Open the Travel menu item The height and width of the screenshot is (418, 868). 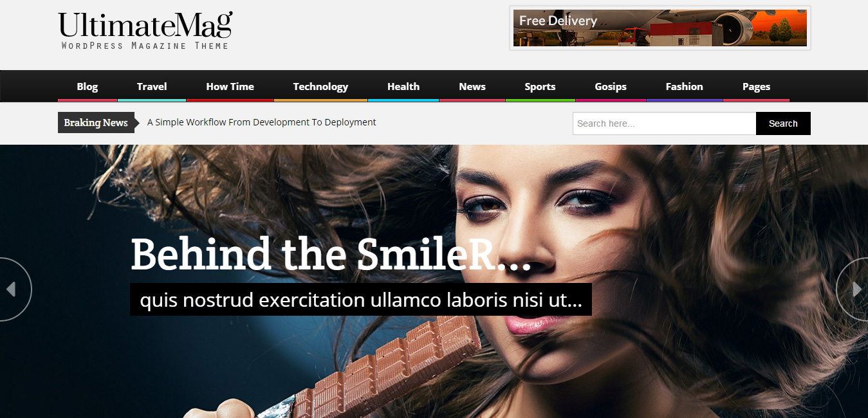click(152, 86)
